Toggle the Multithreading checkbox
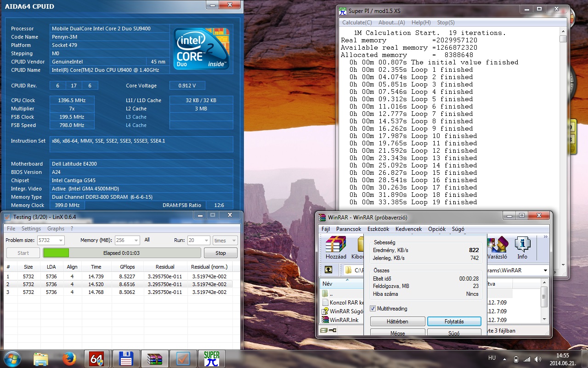Image resolution: width=588 pixels, height=368 pixels. pos(373,309)
